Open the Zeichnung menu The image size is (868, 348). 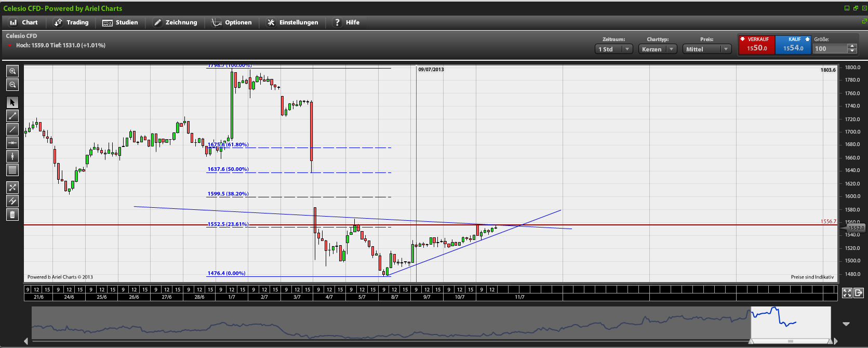175,22
